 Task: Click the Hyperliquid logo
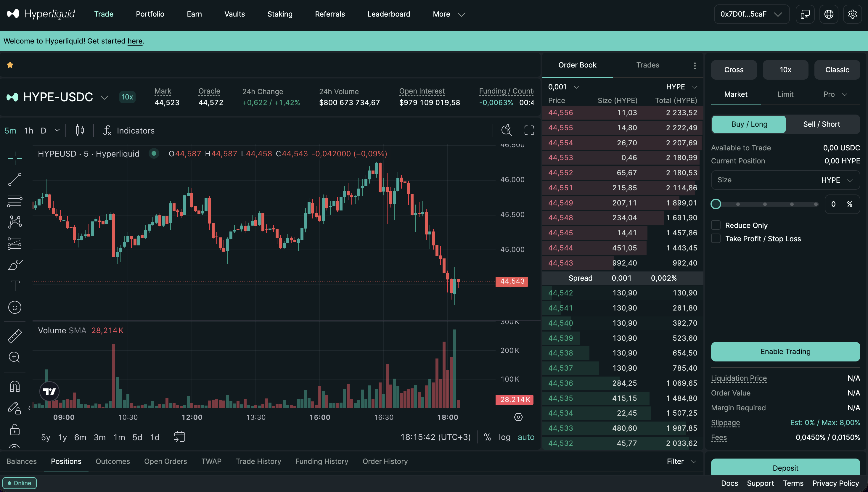(x=41, y=14)
